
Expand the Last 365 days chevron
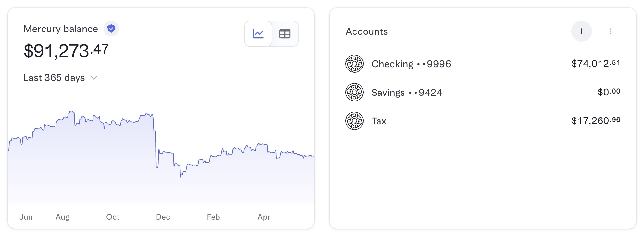(x=94, y=78)
